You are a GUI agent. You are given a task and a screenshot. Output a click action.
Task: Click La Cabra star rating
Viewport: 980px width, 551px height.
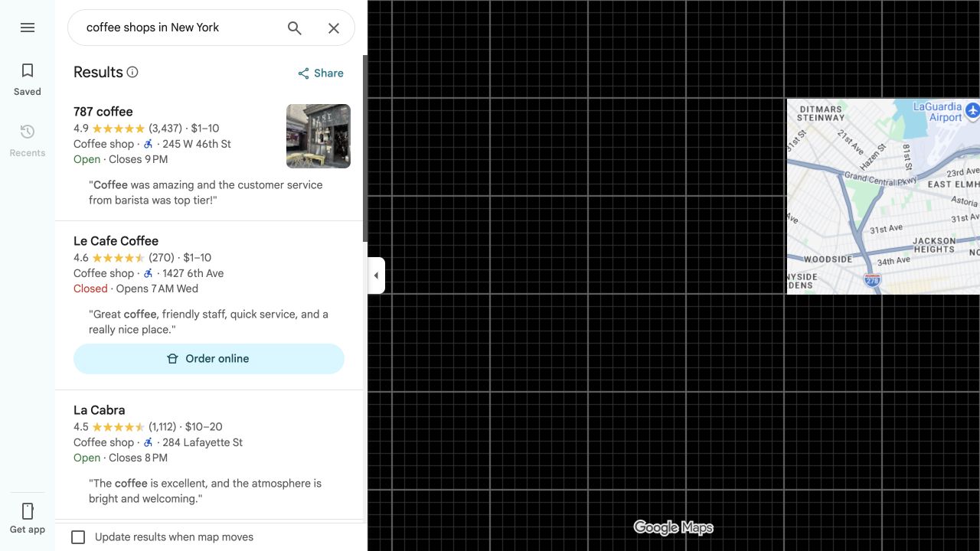(x=118, y=427)
